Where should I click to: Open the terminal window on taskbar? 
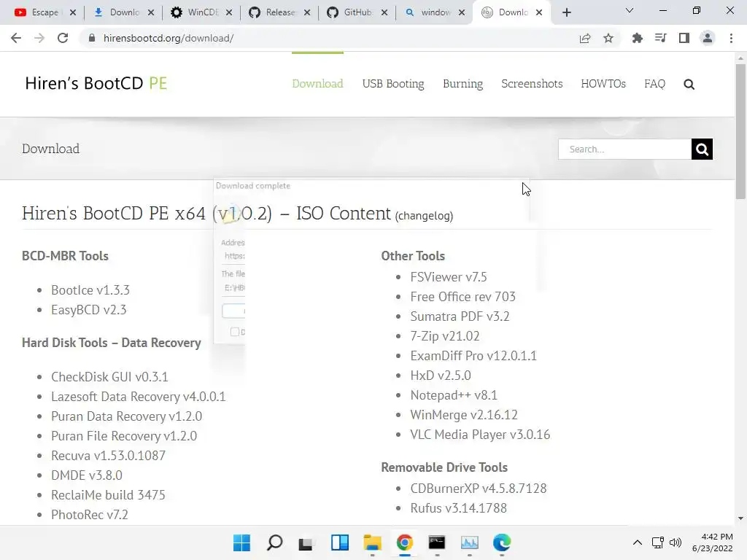[x=437, y=542]
